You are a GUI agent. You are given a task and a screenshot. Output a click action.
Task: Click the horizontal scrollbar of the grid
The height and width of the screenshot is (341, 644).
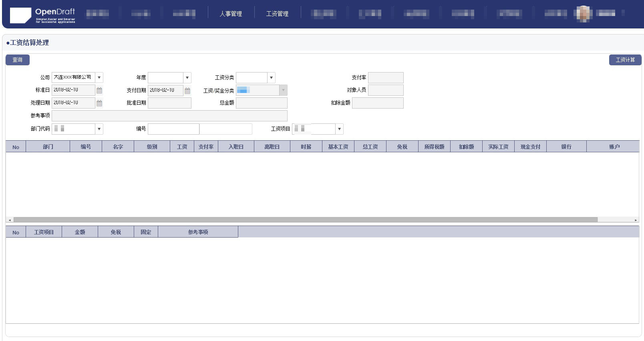tap(305, 220)
